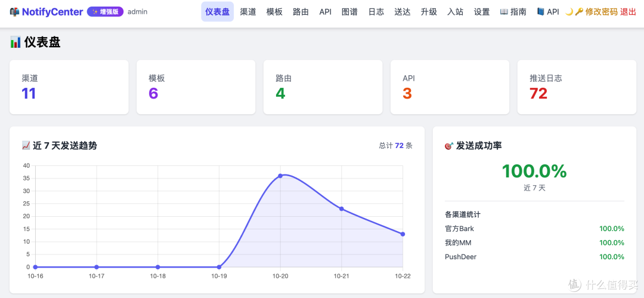Open the 模板 nav item
This screenshot has width=644, height=298.
(x=274, y=12)
